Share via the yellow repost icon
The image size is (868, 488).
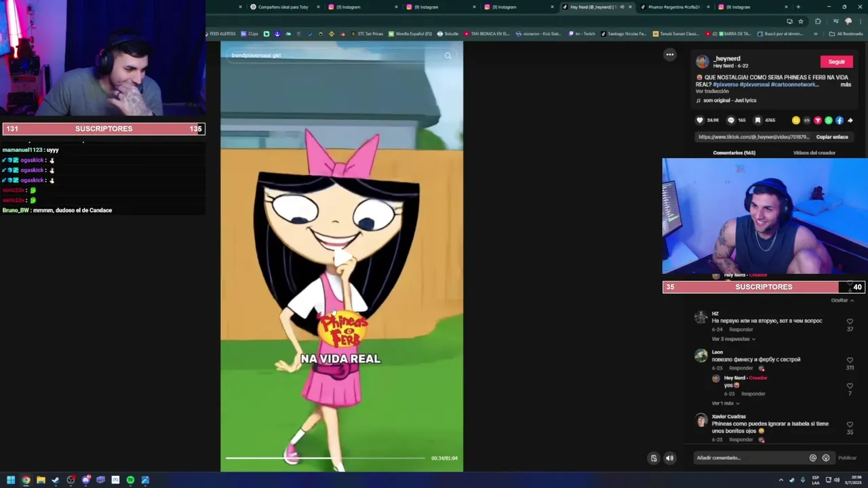[x=796, y=120]
